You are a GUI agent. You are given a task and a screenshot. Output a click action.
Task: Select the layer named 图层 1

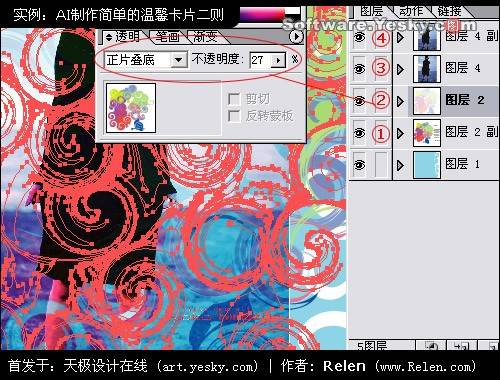pos(462,164)
